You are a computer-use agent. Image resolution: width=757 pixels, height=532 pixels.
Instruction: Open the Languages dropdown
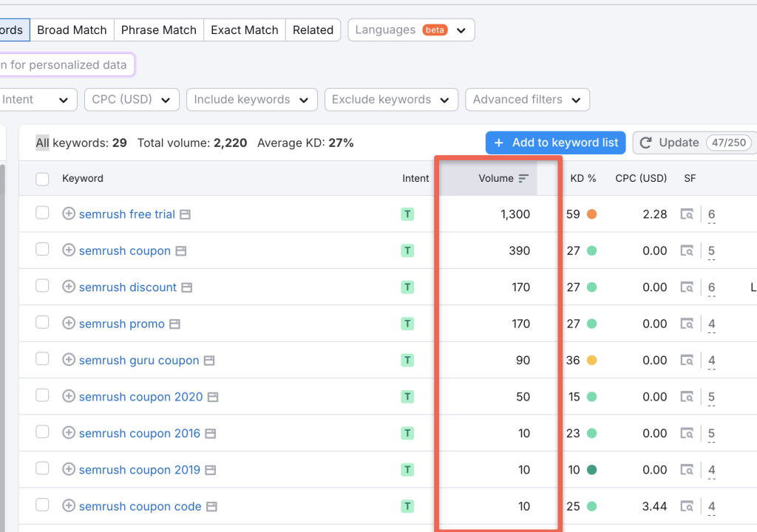coord(411,30)
